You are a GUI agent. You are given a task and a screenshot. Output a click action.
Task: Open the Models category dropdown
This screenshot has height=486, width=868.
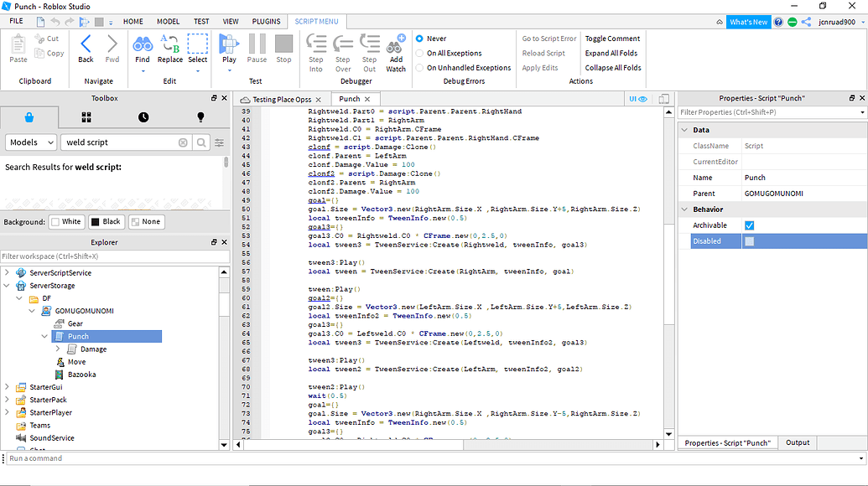(x=31, y=142)
